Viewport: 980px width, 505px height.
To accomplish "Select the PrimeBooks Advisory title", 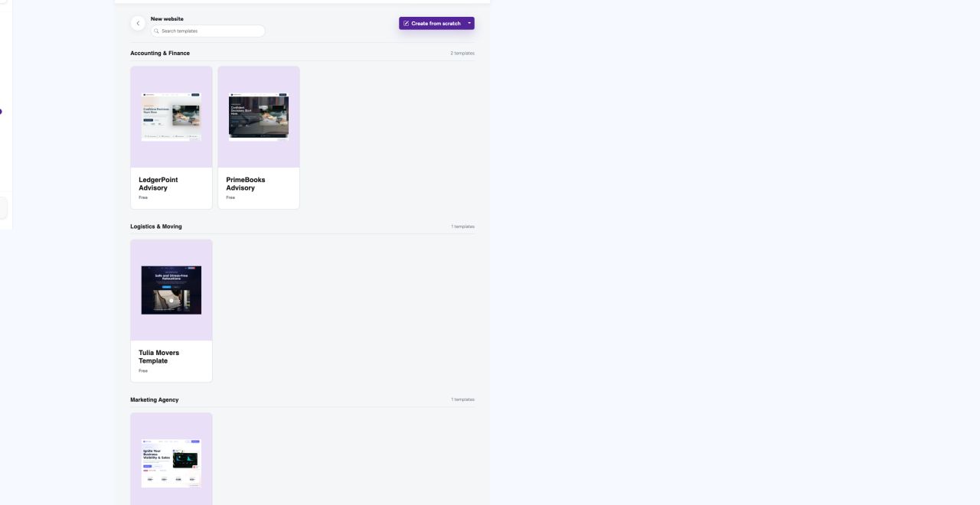I will click(246, 184).
